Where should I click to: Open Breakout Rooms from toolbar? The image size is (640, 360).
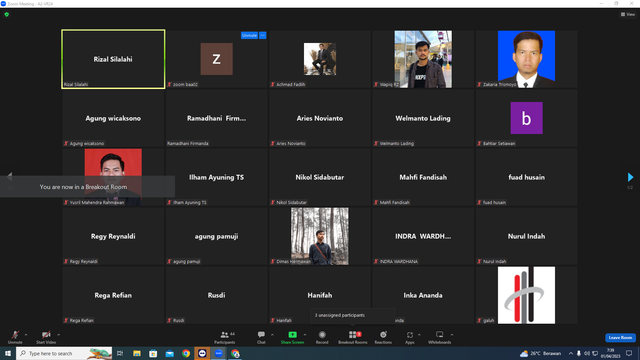click(353, 337)
